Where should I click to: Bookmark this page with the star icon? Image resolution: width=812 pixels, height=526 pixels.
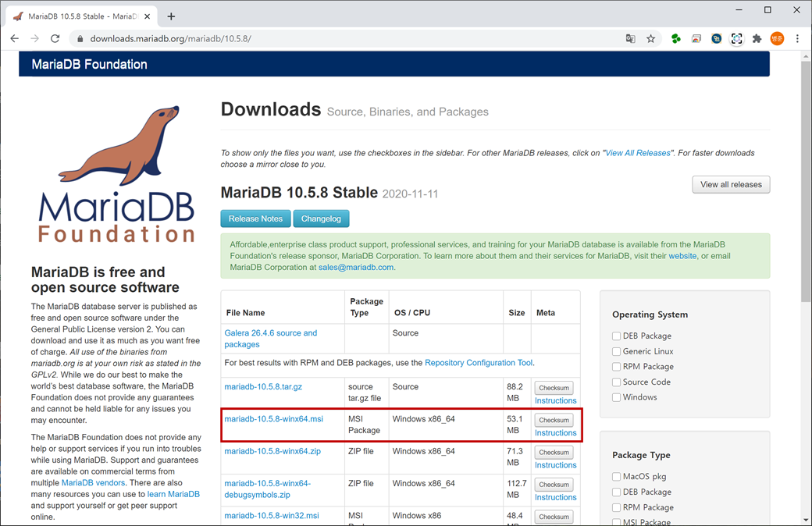[x=651, y=38]
